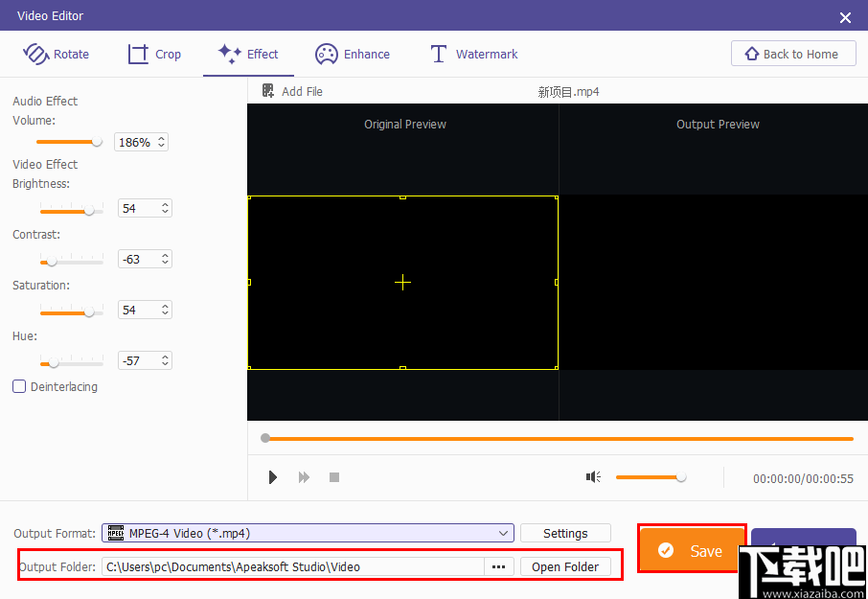868x599 pixels.
Task: Save the edited video
Action: (x=692, y=550)
